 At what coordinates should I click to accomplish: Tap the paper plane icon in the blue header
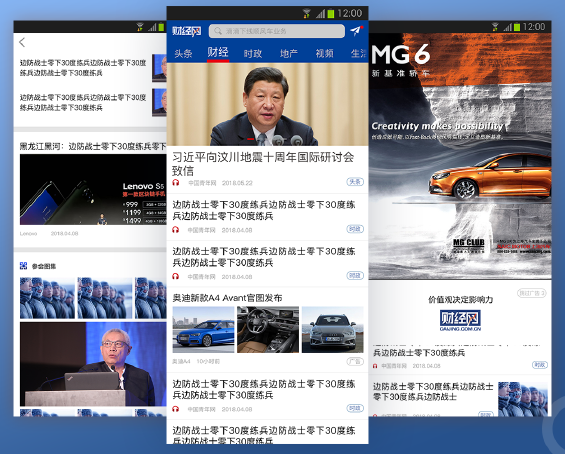[x=356, y=31]
